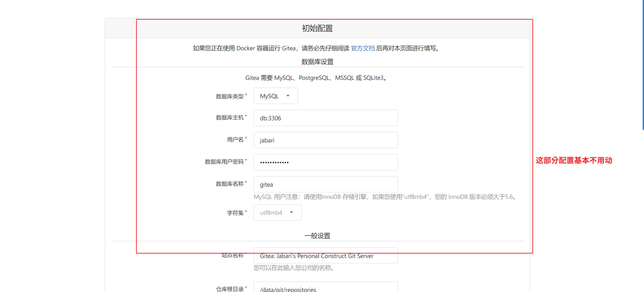Click the 数据库名称 field containing gitea

click(325, 184)
